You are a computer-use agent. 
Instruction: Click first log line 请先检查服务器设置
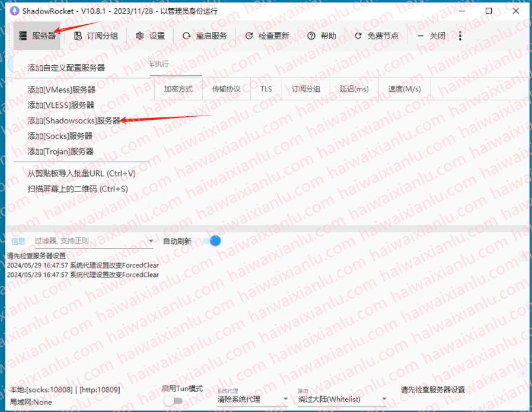point(36,255)
